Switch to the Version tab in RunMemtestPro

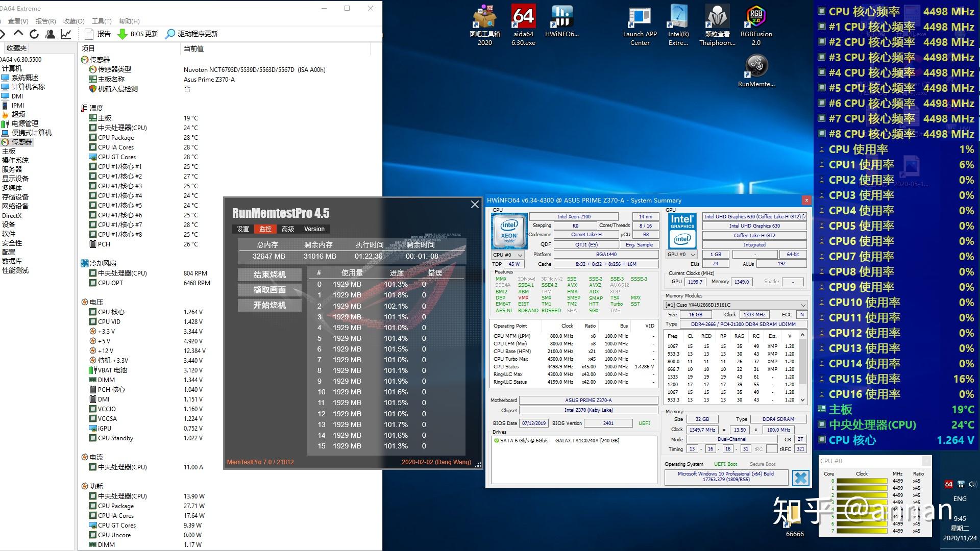pyautogui.click(x=314, y=229)
